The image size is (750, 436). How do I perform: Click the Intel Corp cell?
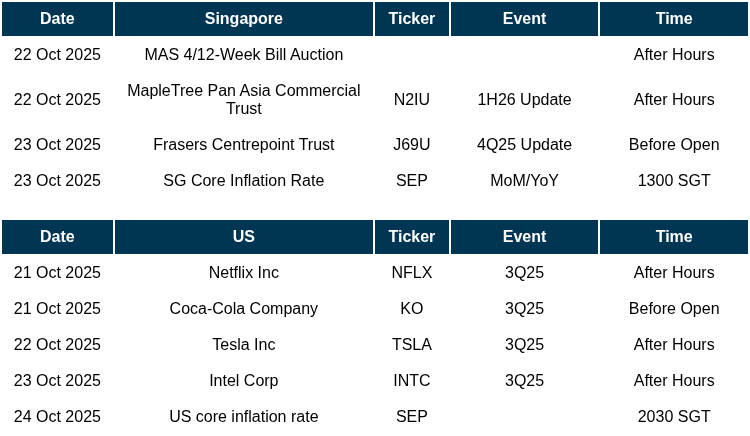pos(243,381)
